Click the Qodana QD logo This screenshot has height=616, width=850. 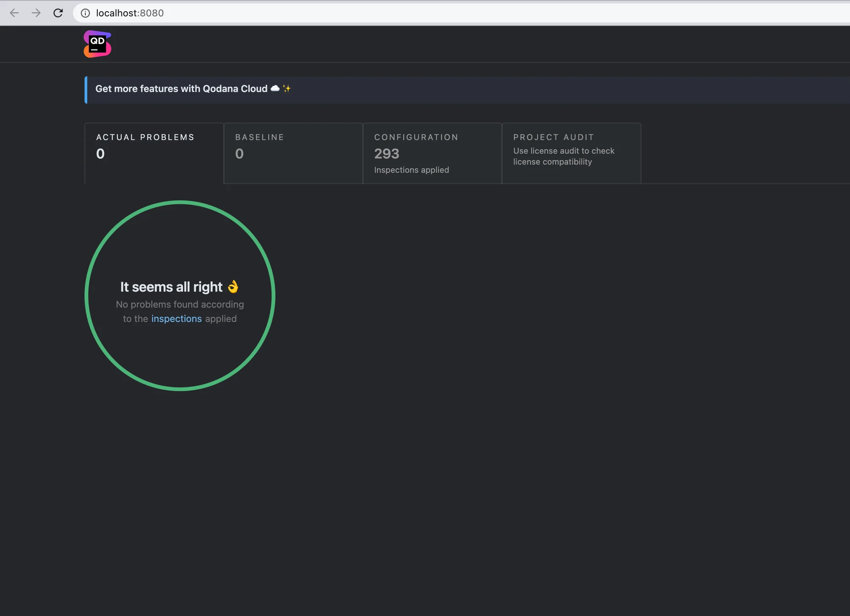[97, 44]
